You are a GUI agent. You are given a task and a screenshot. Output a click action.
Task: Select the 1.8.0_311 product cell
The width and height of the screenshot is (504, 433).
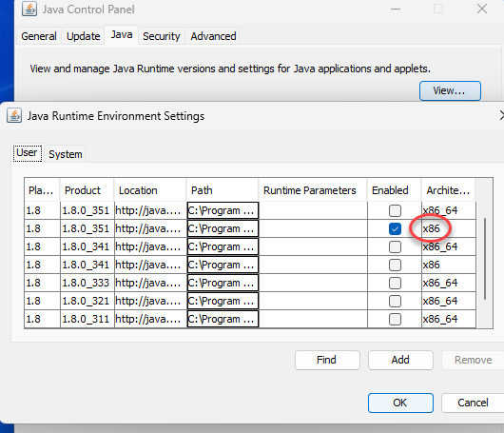tap(87, 319)
